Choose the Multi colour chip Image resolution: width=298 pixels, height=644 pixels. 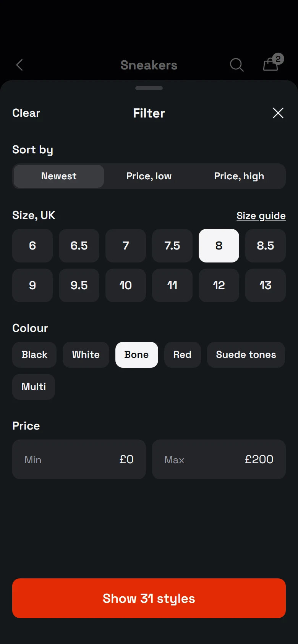(x=34, y=387)
